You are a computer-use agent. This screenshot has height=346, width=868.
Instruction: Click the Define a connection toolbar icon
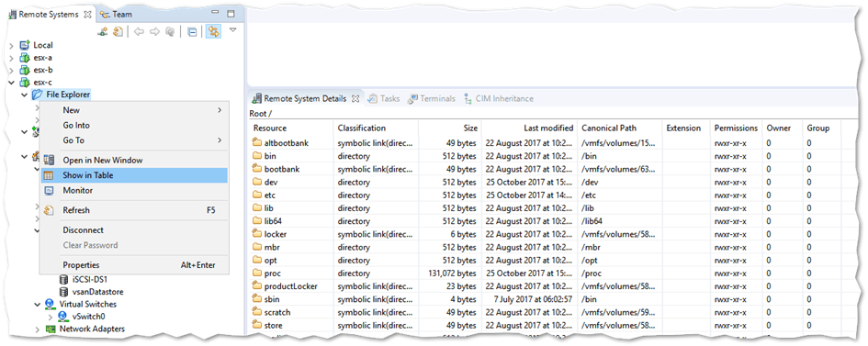pyautogui.click(x=102, y=31)
